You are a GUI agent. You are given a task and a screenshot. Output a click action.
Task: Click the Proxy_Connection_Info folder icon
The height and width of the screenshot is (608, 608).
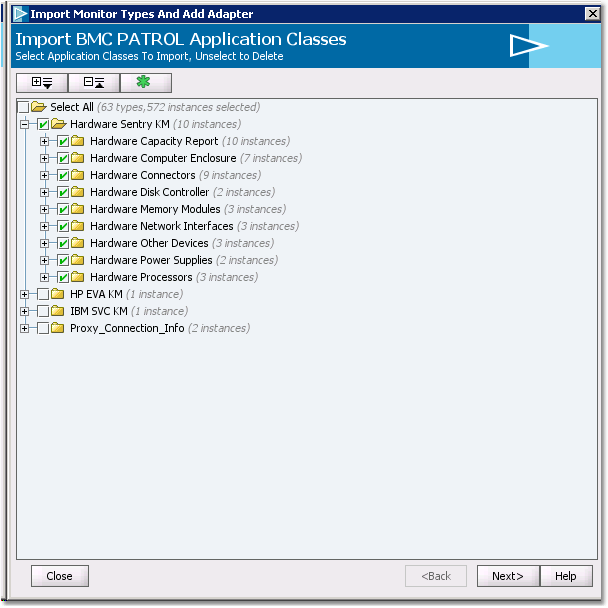point(58,328)
